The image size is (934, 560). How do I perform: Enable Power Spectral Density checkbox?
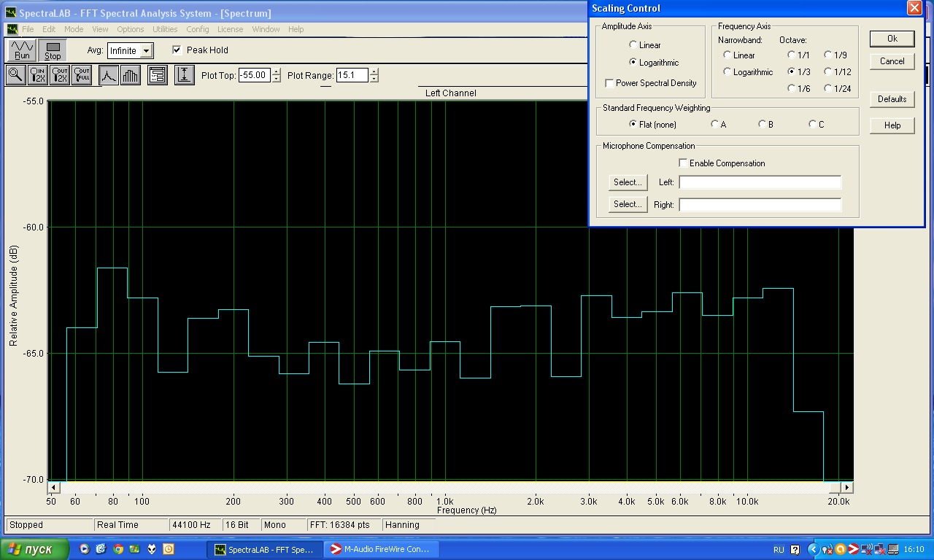pyautogui.click(x=609, y=83)
